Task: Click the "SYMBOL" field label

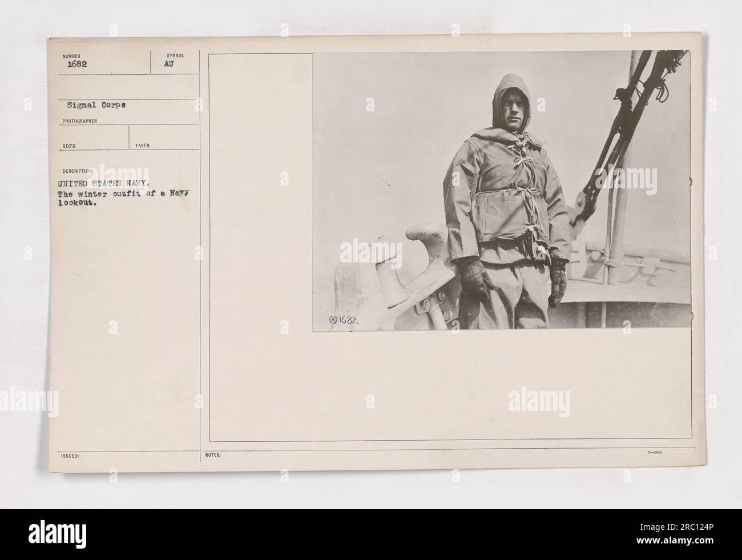Action: click(174, 55)
